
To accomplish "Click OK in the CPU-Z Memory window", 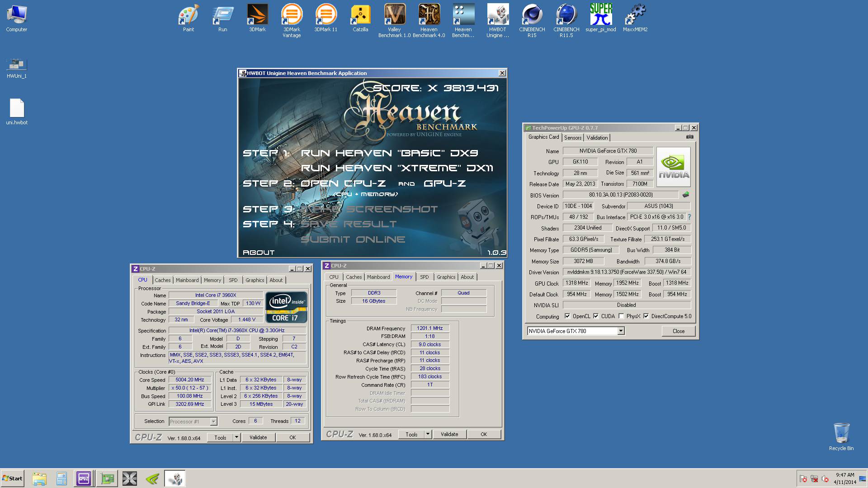I will (x=484, y=434).
